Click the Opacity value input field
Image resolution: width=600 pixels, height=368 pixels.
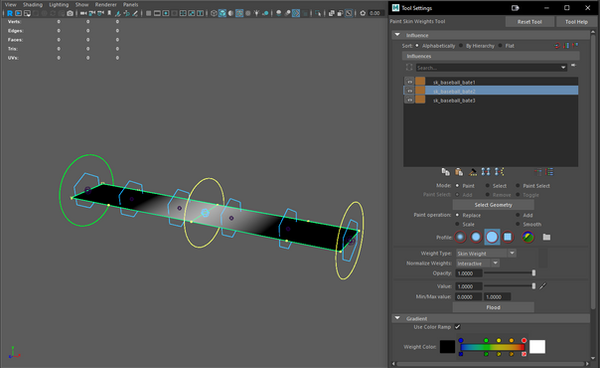coord(468,273)
